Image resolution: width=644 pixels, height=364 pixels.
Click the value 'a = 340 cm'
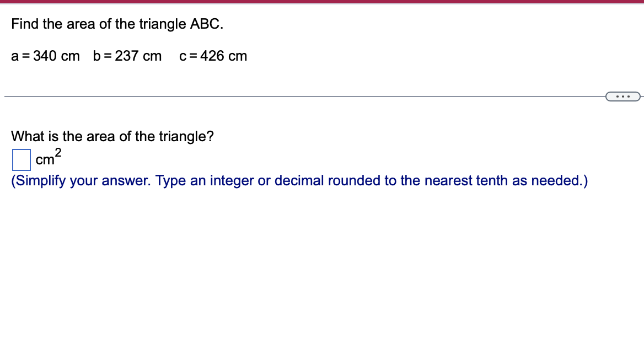[45, 56]
